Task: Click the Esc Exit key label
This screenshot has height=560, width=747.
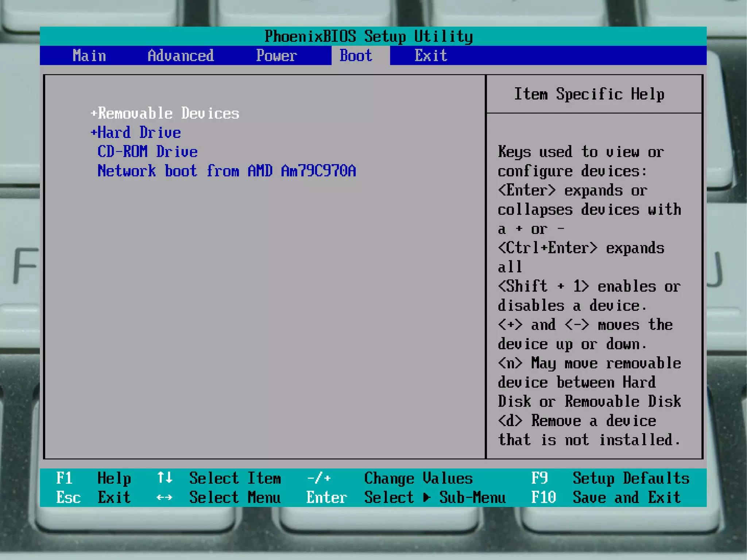Action: click(68, 497)
